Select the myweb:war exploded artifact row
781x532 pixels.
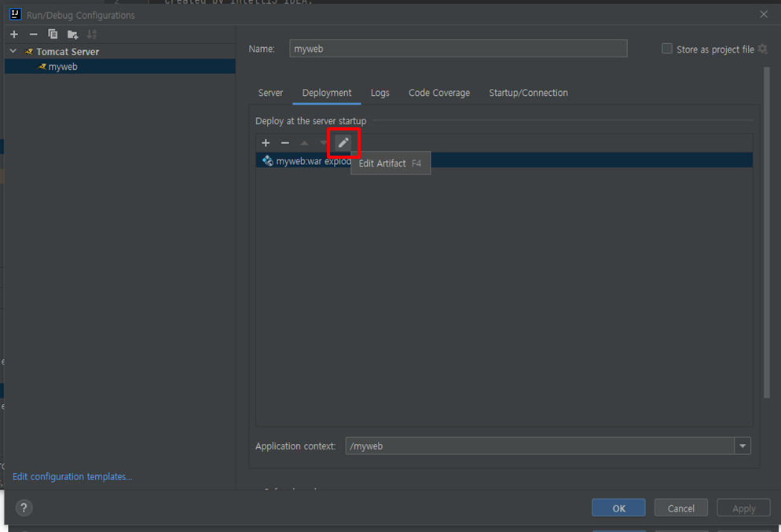tap(504, 160)
